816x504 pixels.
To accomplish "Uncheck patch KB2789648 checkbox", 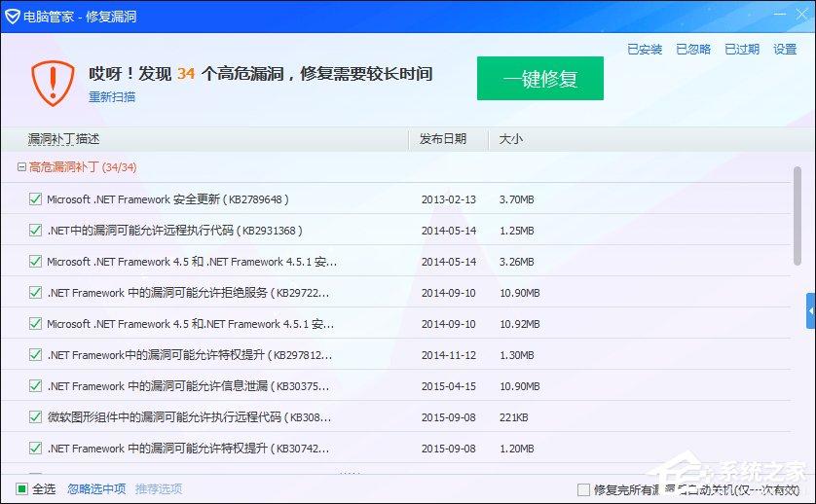I will [x=36, y=199].
